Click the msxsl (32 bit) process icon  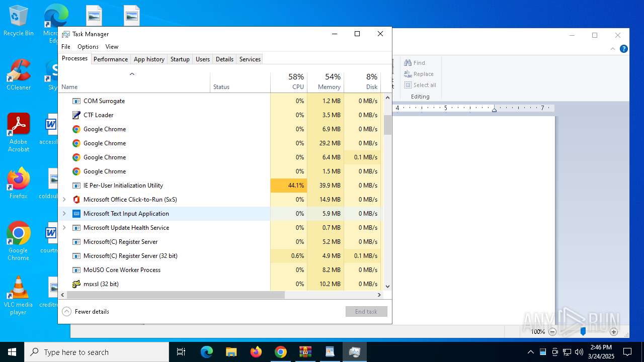pos(76,284)
